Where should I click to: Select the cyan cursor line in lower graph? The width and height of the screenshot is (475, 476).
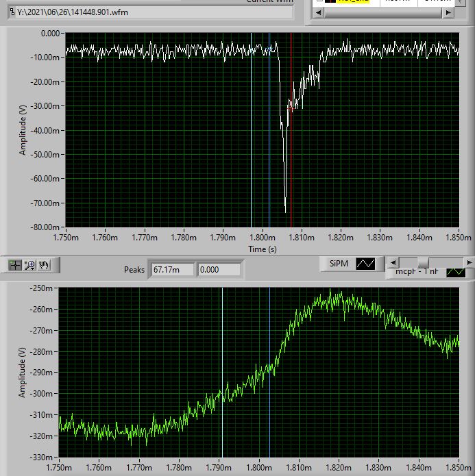pos(223,342)
